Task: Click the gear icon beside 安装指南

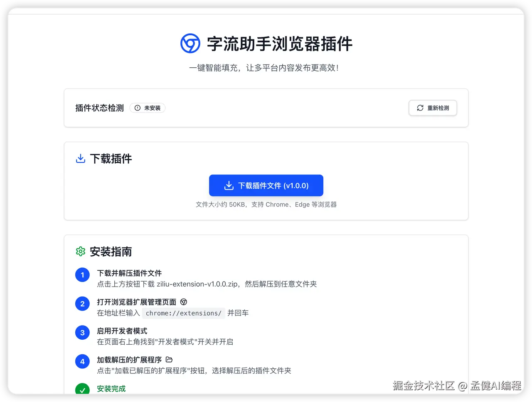Action: coord(81,251)
